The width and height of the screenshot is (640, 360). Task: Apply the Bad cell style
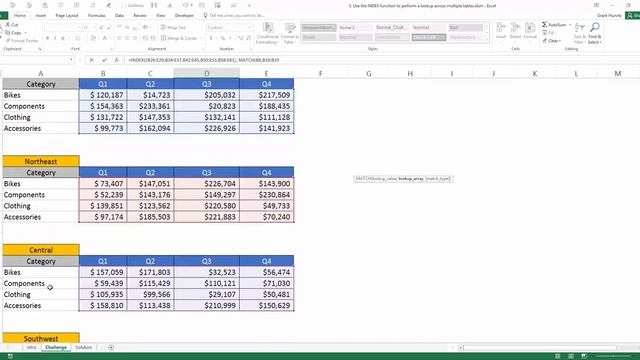point(465,28)
